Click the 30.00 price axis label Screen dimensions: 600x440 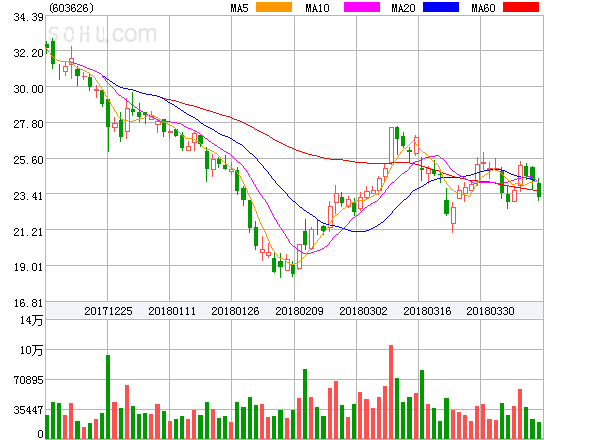click(28, 89)
